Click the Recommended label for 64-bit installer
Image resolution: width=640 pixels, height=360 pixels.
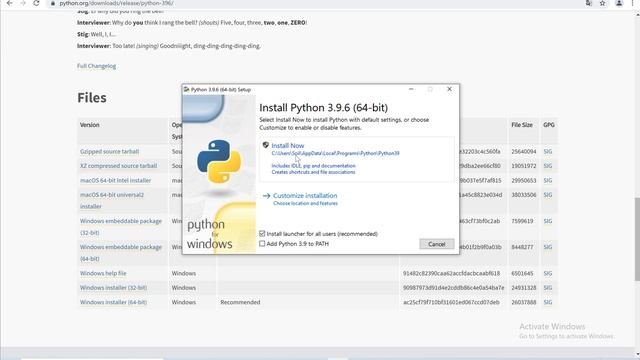tap(240, 302)
